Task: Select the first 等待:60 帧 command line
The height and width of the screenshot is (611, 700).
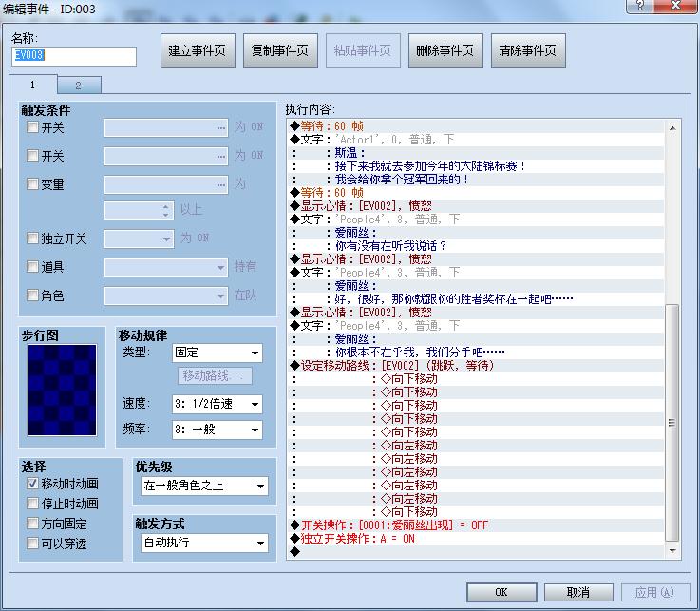Action: pos(477,126)
